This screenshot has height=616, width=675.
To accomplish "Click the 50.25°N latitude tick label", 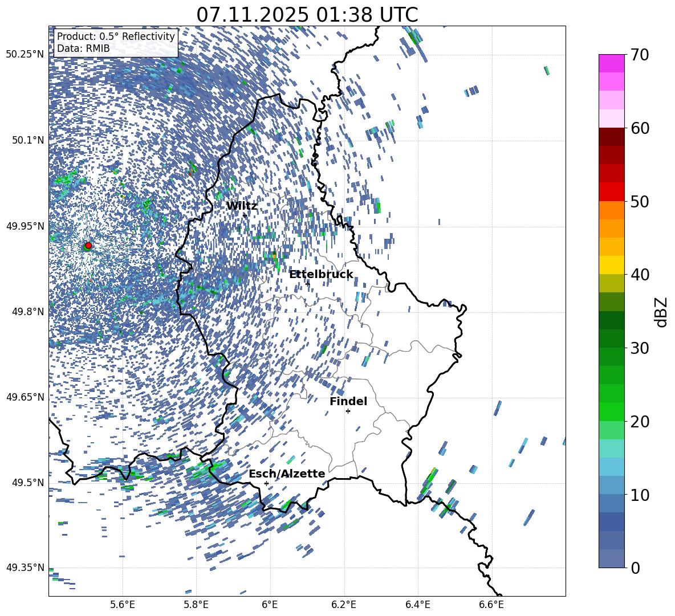I will tap(25, 55).
